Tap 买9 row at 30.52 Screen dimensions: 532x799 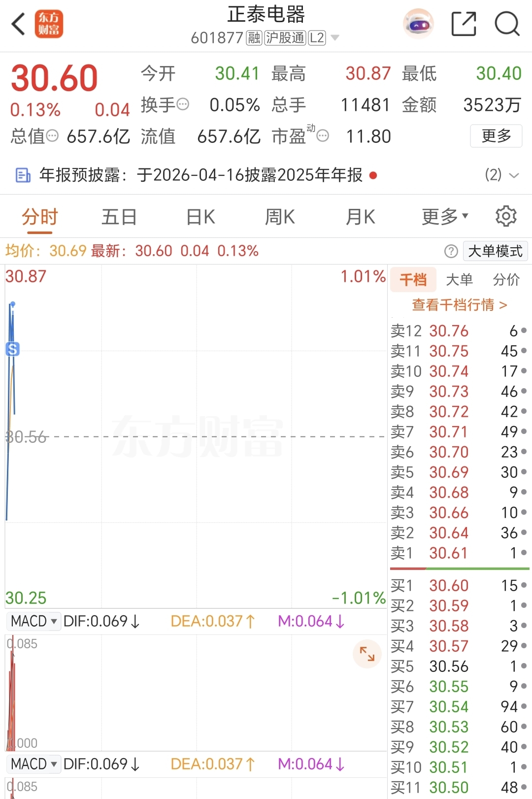459,747
